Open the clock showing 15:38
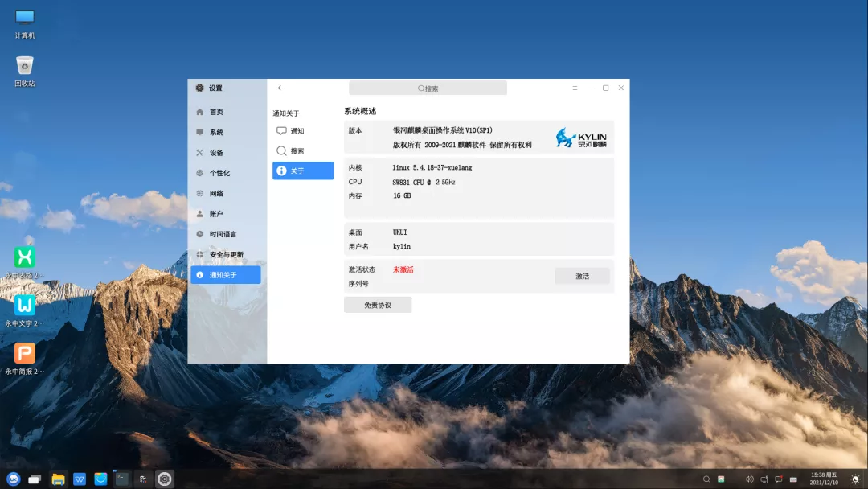Screen dimensions: 868x489 pyautogui.click(x=824, y=479)
